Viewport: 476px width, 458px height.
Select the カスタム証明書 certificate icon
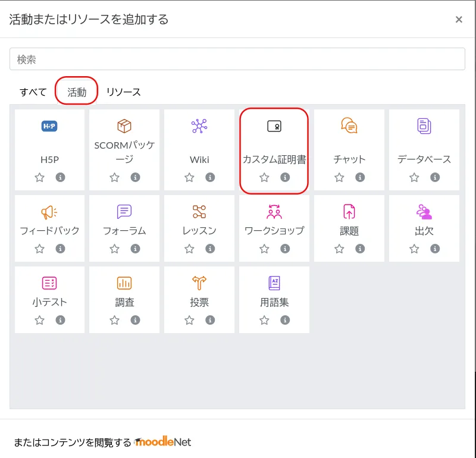tap(274, 126)
